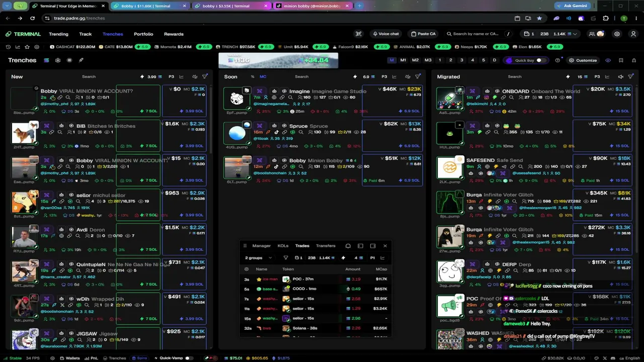Click the lock icon next to Customize

tap(633, 60)
